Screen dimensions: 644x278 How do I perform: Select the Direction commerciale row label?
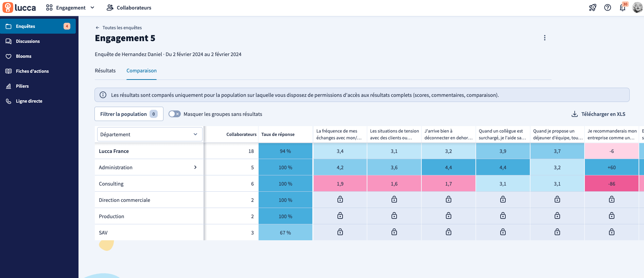(x=124, y=200)
